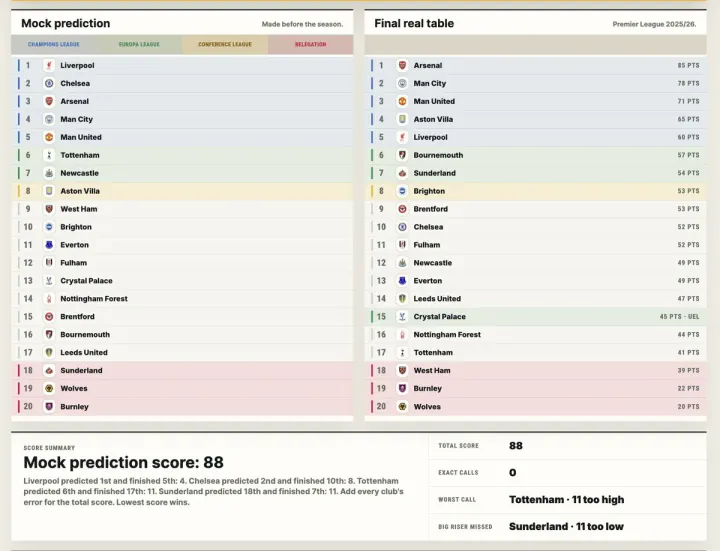Screen dimensions: 720x551
Task: Click West Ham crest in Mock prediction
Action: pyautogui.click(x=49, y=208)
